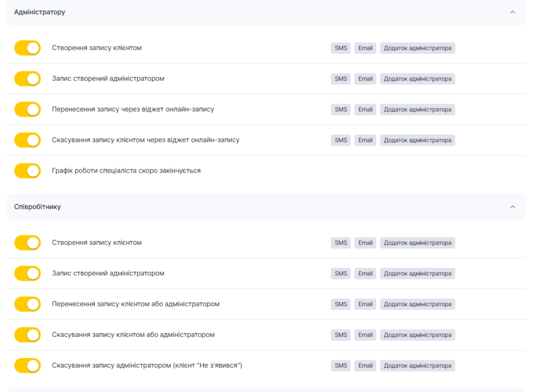Select Email tag for Перенесення запису через віджет
This screenshot has height=392, width=552.
(x=365, y=109)
